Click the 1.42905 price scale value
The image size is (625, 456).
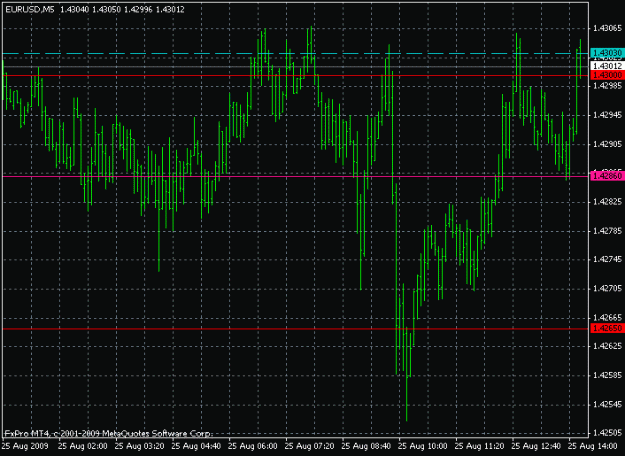tap(607, 144)
